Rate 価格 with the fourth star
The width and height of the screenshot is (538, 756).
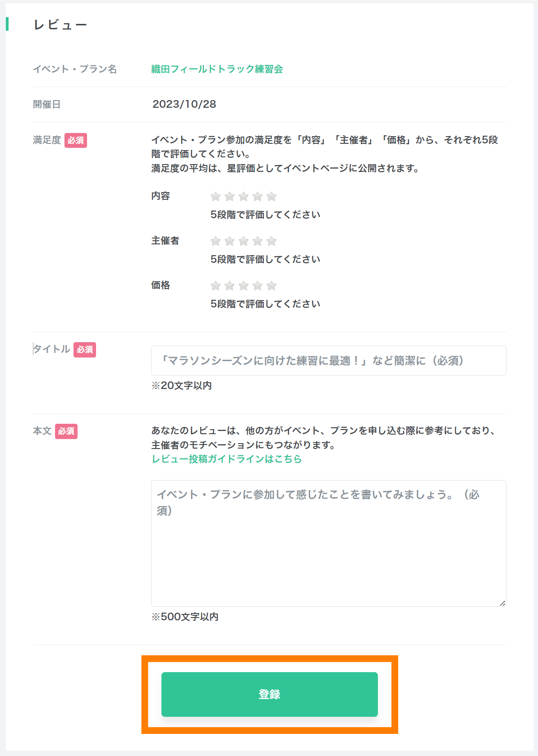[258, 286]
